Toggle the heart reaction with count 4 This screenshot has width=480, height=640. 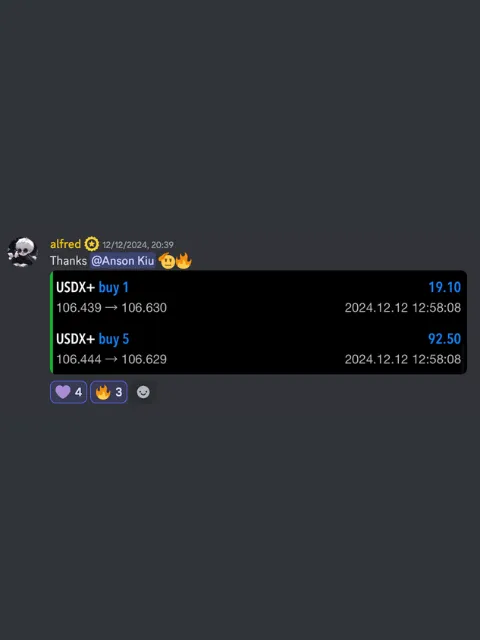click(x=69, y=392)
